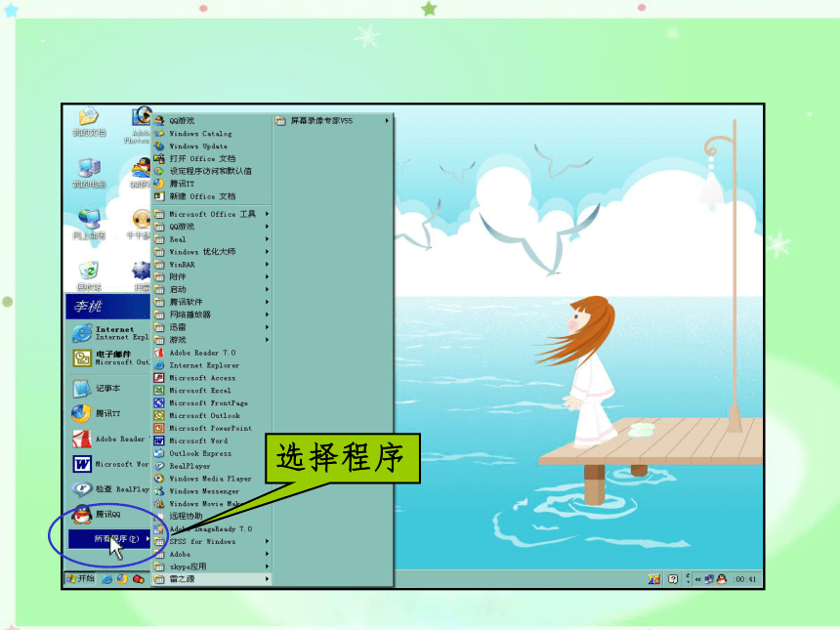Open 屏幕录像专家V55 submenu item
840x630 pixels.
pyautogui.click(x=333, y=121)
